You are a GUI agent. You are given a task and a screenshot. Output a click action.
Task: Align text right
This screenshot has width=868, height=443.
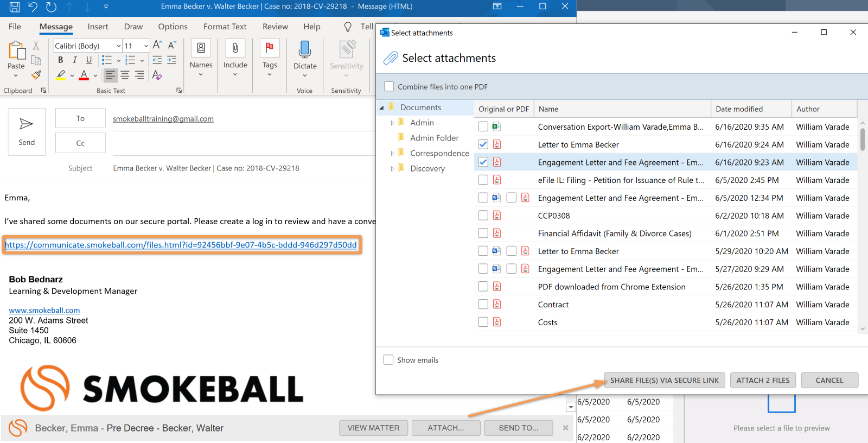point(139,75)
